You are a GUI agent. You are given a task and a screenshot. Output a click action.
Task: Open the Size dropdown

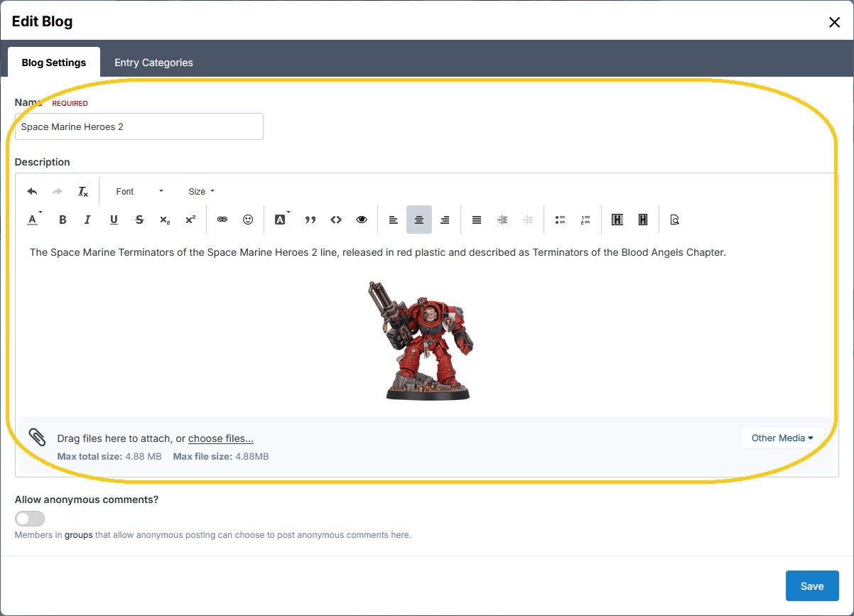click(x=201, y=192)
